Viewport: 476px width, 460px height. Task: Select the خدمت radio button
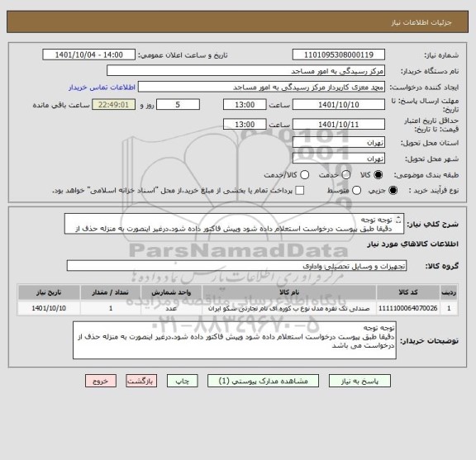point(346,175)
